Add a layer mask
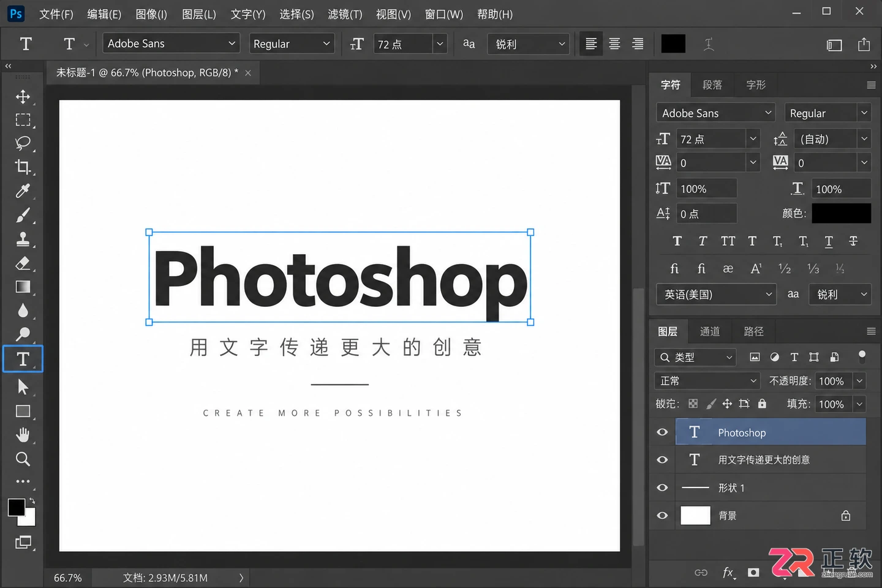882x588 pixels. pos(753,573)
